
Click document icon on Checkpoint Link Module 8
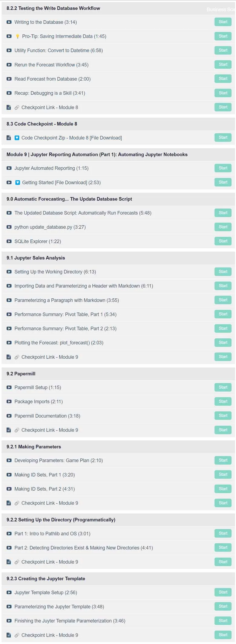point(9,107)
